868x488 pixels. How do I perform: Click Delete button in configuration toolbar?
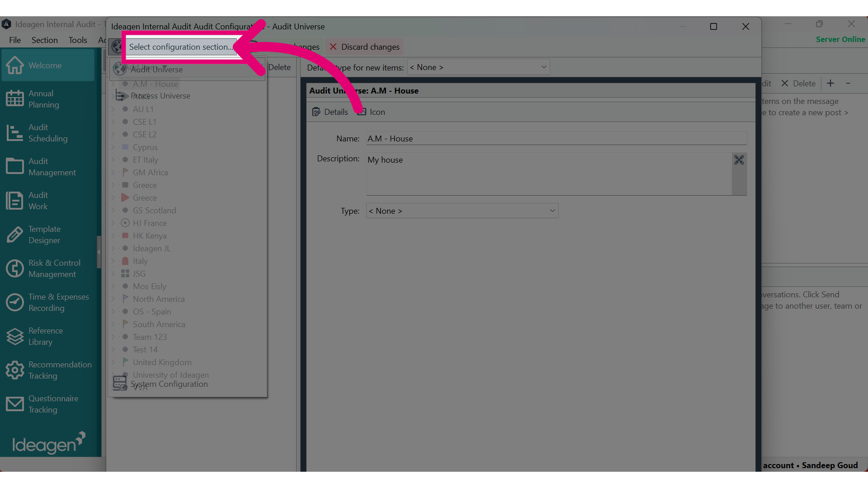click(x=279, y=67)
